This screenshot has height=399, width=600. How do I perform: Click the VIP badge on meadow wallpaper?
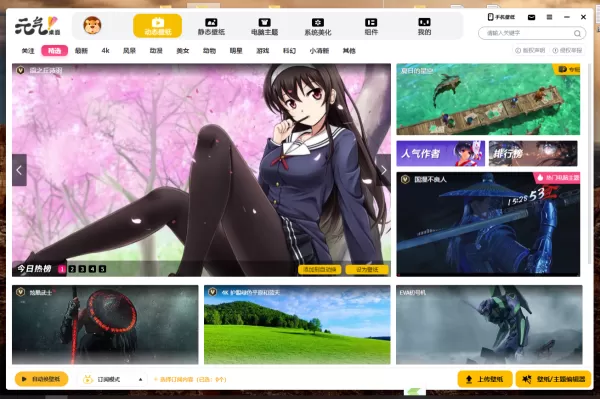(212, 292)
